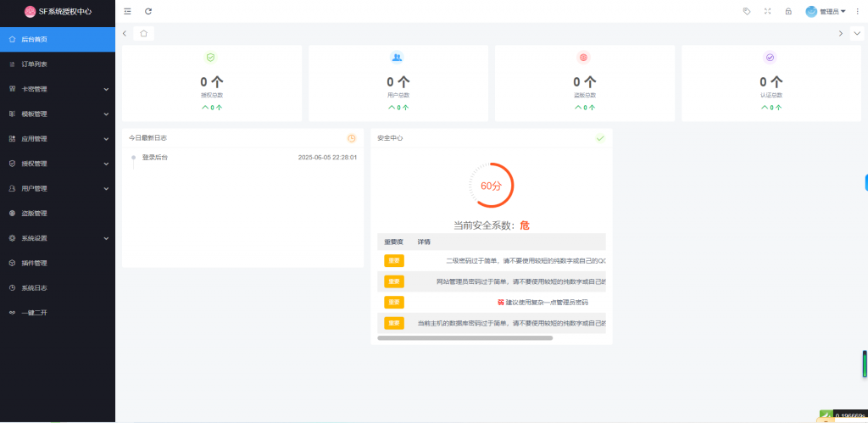Click the refresh icon in top bar
Viewport: 868px width, 423px height.
(x=148, y=11)
